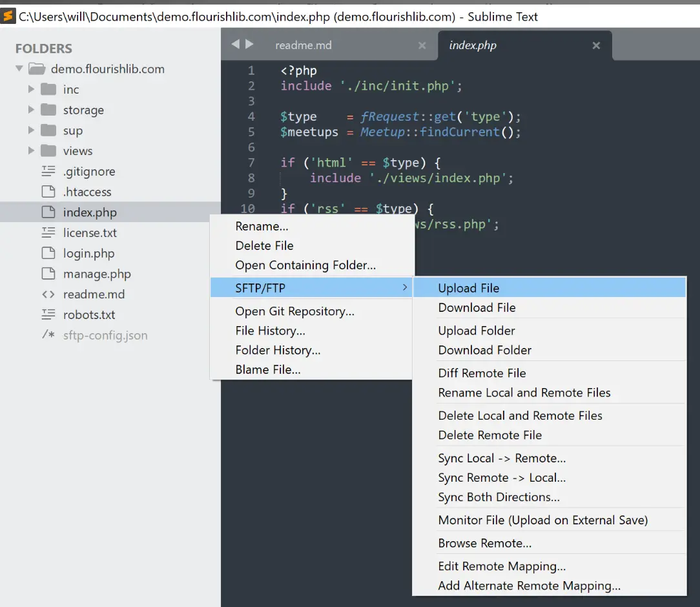The height and width of the screenshot is (607, 700).
Task: Click the forward arrow in the tab bar
Action: [x=249, y=44]
